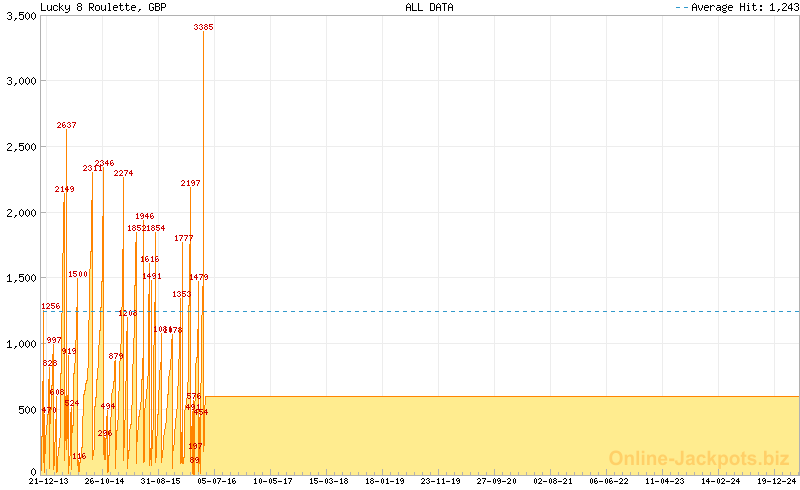800x490 pixels.
Task: Select the 2274 peak label
Action: (x=123, y=173)
